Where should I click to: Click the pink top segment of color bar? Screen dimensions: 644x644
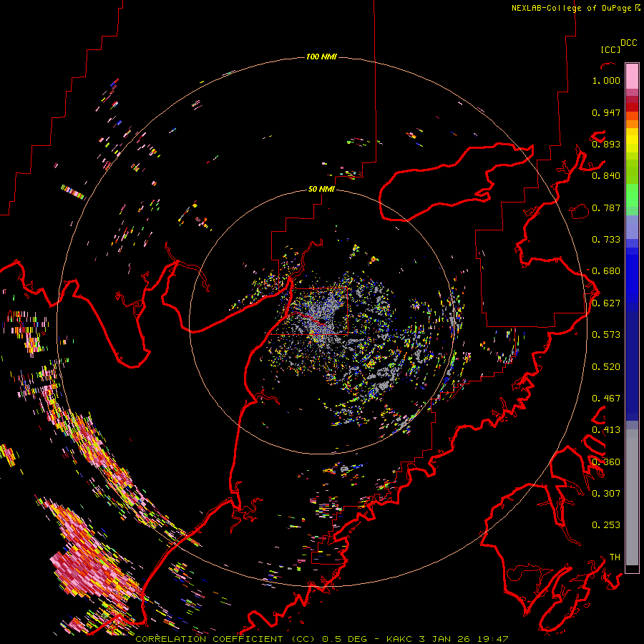click(632, 76)
